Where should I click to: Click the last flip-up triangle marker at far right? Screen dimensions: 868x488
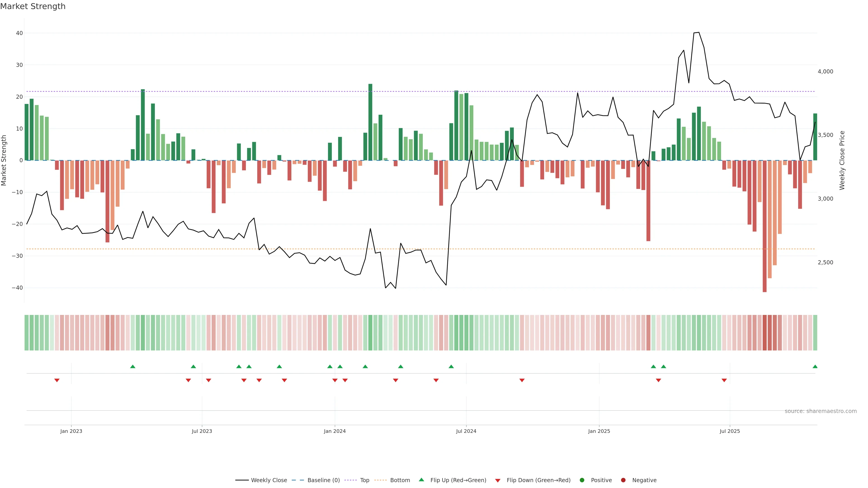(815, 366)
